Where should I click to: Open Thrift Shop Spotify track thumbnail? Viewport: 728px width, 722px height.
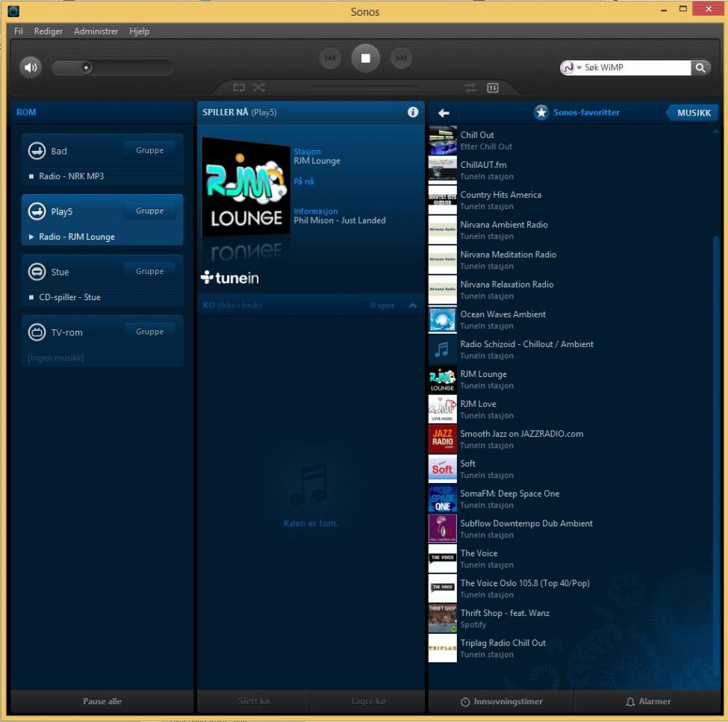[443, 618]
